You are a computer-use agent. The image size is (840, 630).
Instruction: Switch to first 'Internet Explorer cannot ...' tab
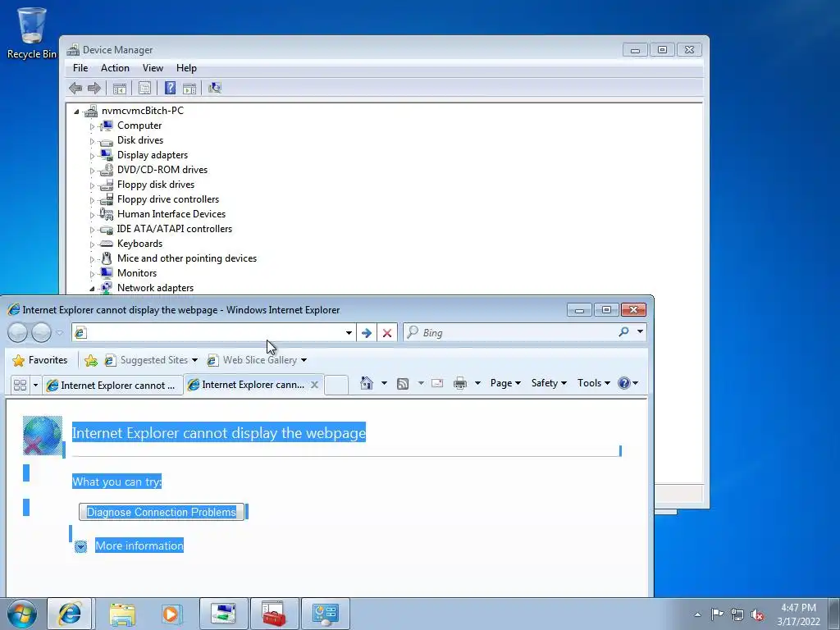tap(112, 386)
